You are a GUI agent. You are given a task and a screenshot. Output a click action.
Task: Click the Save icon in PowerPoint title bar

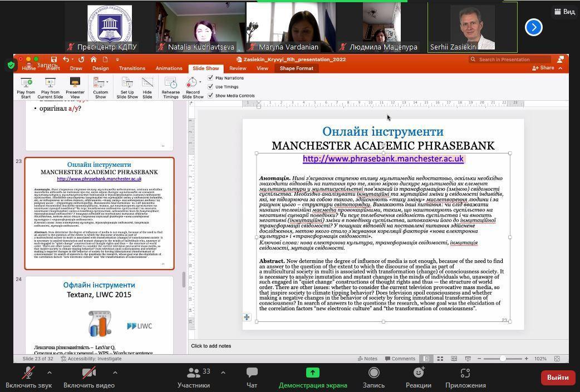54,59
